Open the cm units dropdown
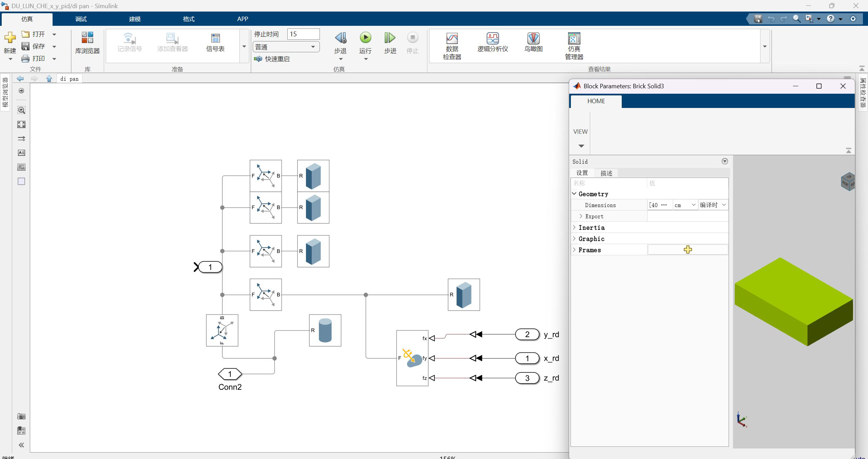Image resolution: width=868 pixels, height=459 pixels. (x=685, y=205)
